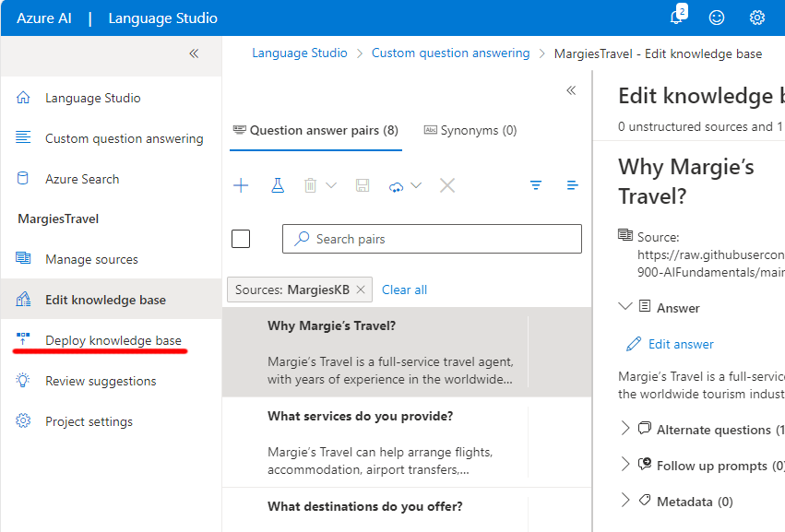The width and height of the screenshot is (785, 532).
Task: Select Edit knowledge base in the sidebar
Action: (111, 300)
